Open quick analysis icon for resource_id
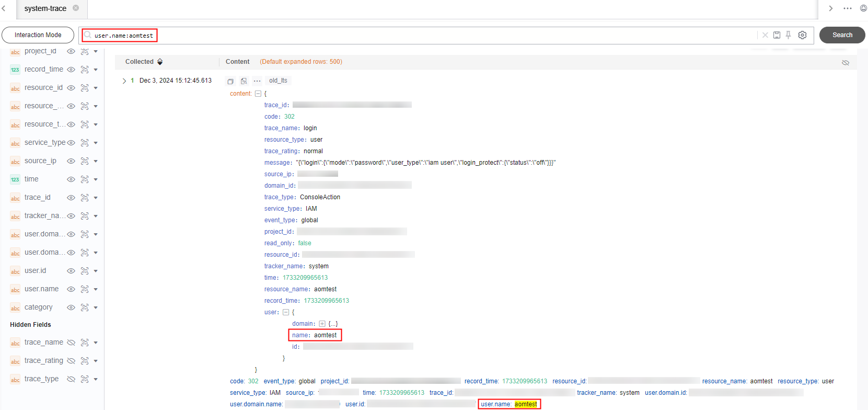The height and width of the screenshot is (410, 868). coord(85,88)
